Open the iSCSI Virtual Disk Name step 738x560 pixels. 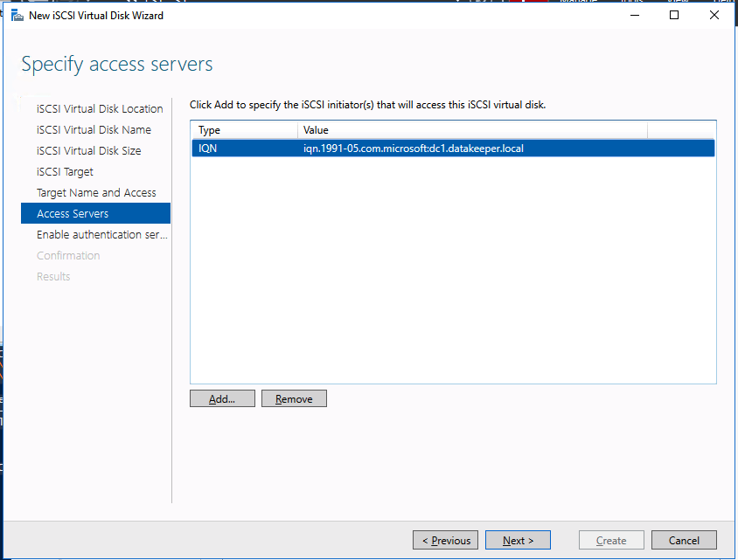(x=94, y=130)
